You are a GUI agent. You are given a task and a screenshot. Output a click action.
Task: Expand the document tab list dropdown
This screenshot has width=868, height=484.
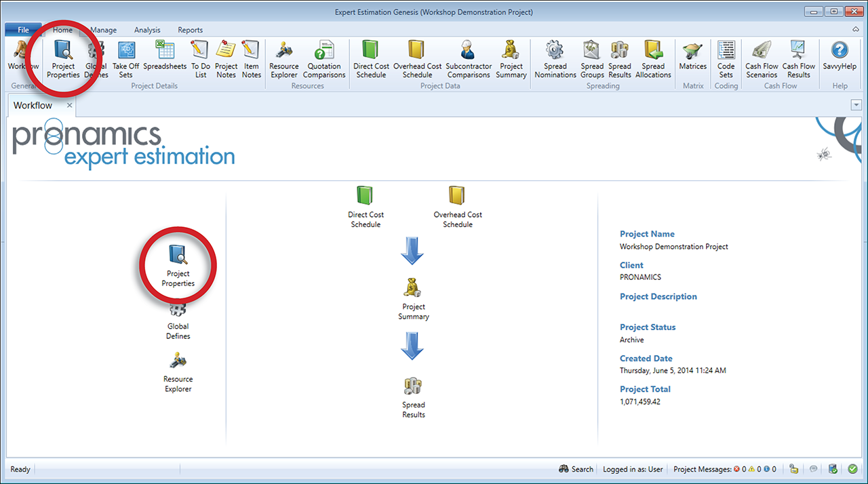856,105
